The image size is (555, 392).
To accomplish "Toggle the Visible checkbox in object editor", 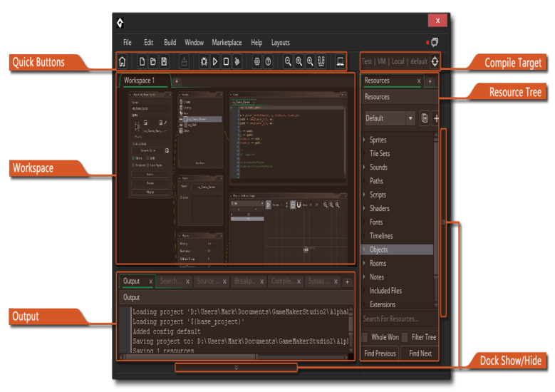I will pos(133,158).
